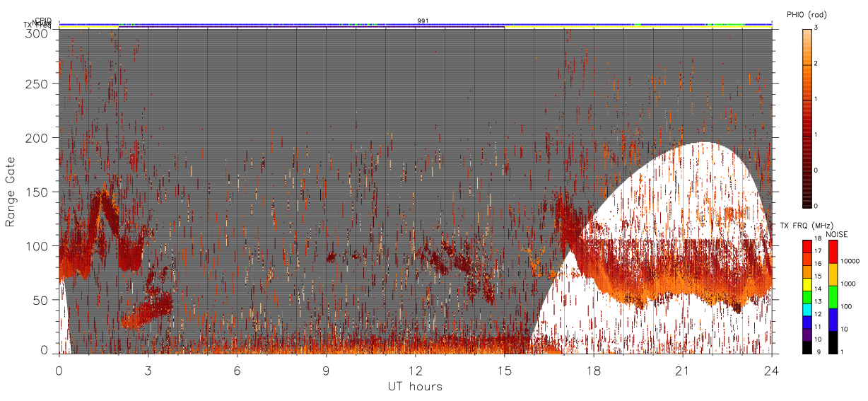Click the 'TX FRQ (MHz)' legend title

807,226
